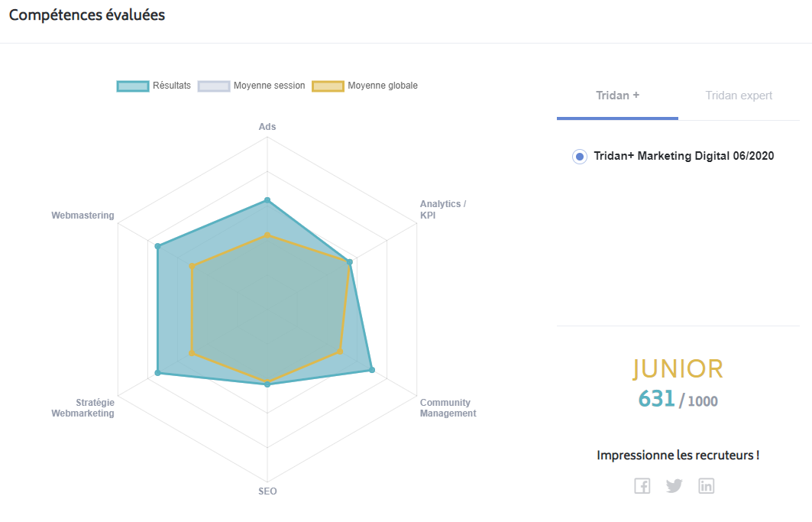Screen dimensions: 812x522
Task: Toggle the Résultats legend color box
Action: tap(133, 86)
